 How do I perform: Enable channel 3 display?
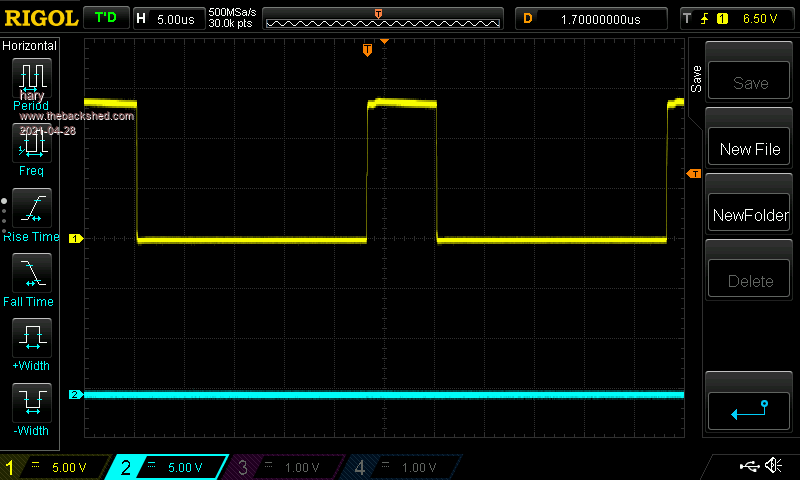click(x=283, y=467)
